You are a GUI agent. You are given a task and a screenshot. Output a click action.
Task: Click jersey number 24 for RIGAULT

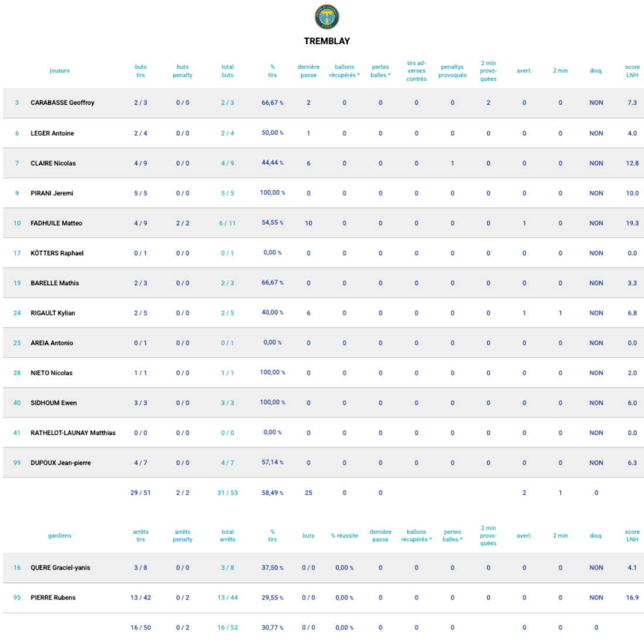point(17,313)
